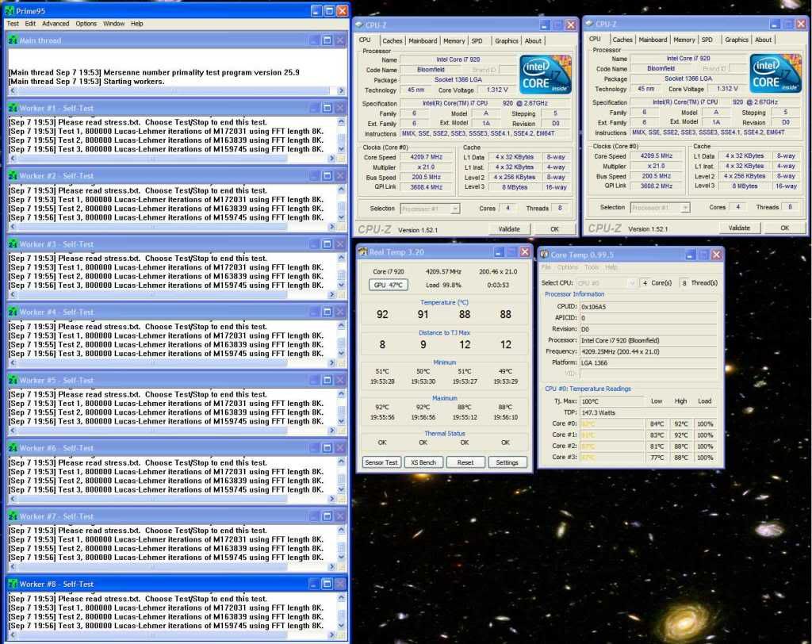Open the Edit menu in Prime95
The height and width of the screenshot is (644, 812).
point(31,24)
